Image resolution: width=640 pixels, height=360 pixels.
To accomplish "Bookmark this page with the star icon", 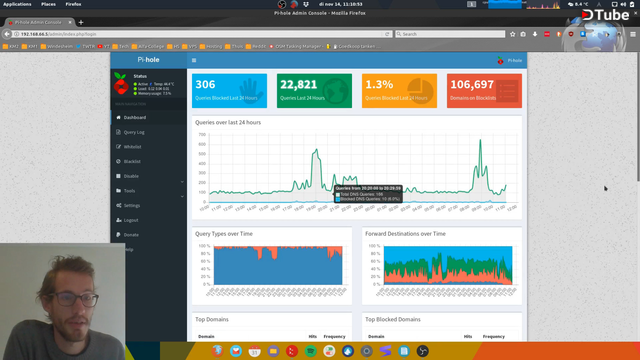I will tap(513, 34).
